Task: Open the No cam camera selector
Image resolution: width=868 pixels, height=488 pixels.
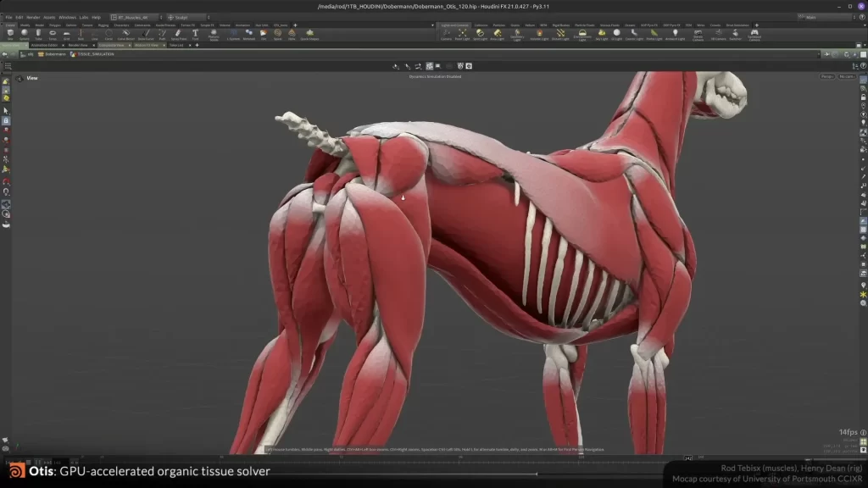Action: (848, 76)
